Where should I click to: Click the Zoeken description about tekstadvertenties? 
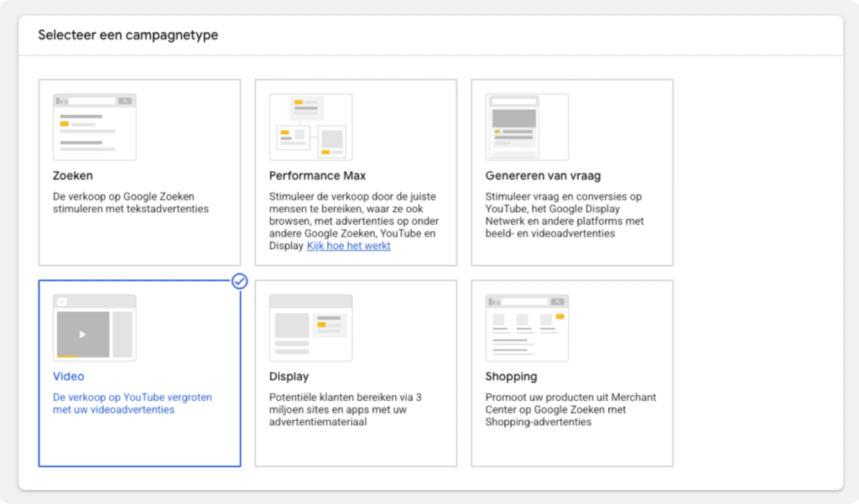click(130, 203)
